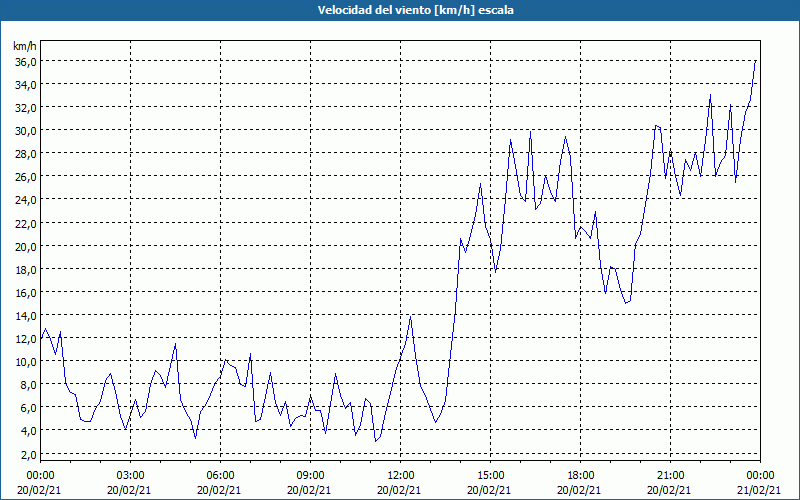Click the 'km/h' unit label on the Y axis

click(x=25, y=46)
